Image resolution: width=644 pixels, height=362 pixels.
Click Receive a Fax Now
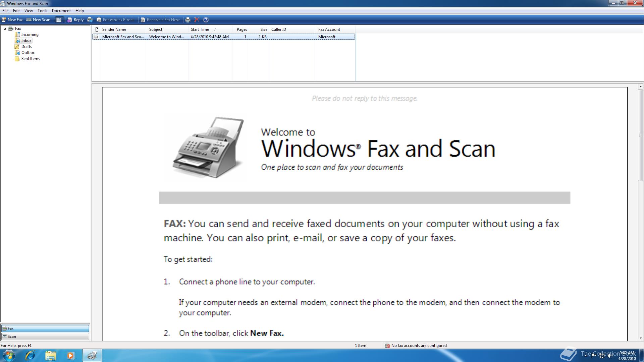coord(160,20)
